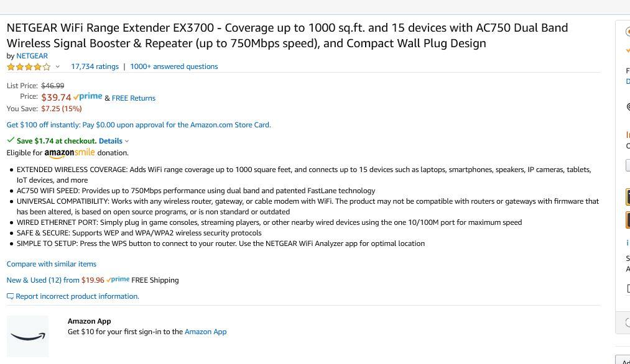630x364 pixels.
Task: Click the Prime badge near FREE Shipping
Action: [118, 280]
